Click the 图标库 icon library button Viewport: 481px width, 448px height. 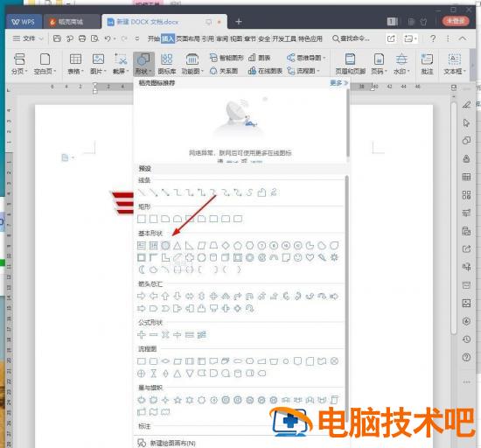coord(167,64)
